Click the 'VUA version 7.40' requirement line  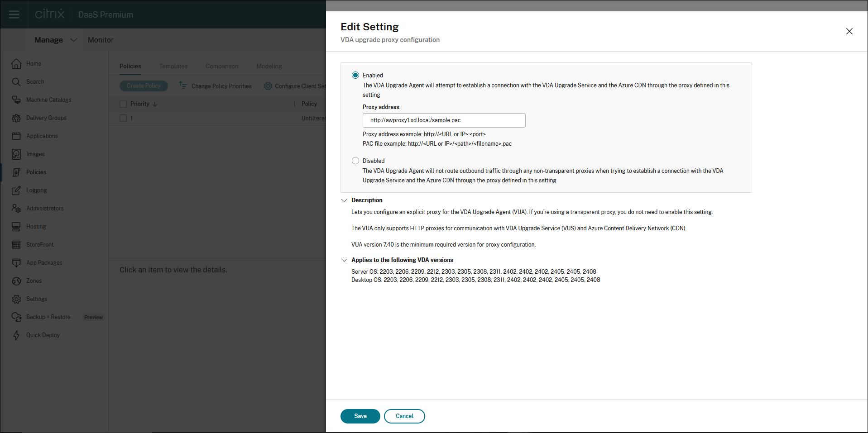point(444,245)
